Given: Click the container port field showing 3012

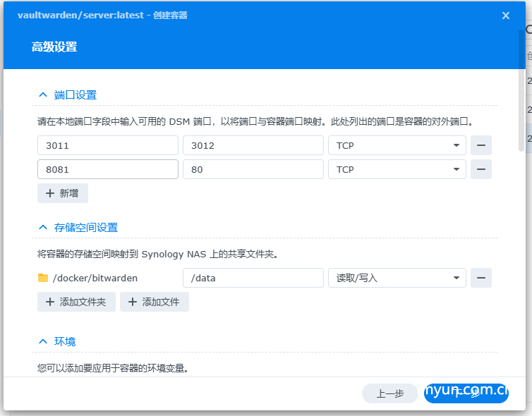Looking at the screenshot, I should [x=253, y=145].
